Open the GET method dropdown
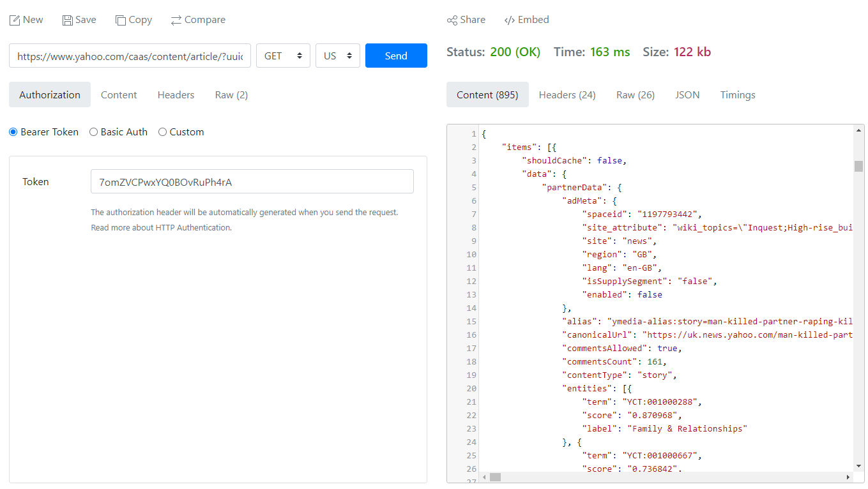The width and height of the screenshot is (868, 489). [x=283, y=56]
